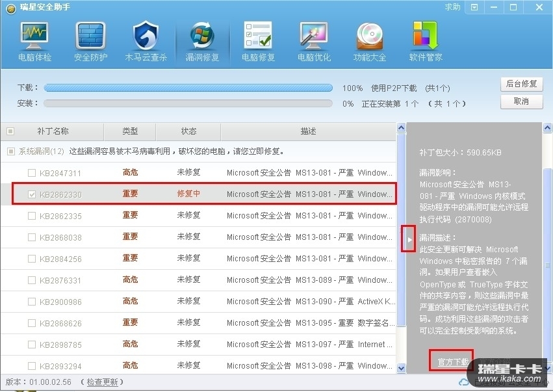Click the Rising lion logo in title bar

[x=11, y=8]
